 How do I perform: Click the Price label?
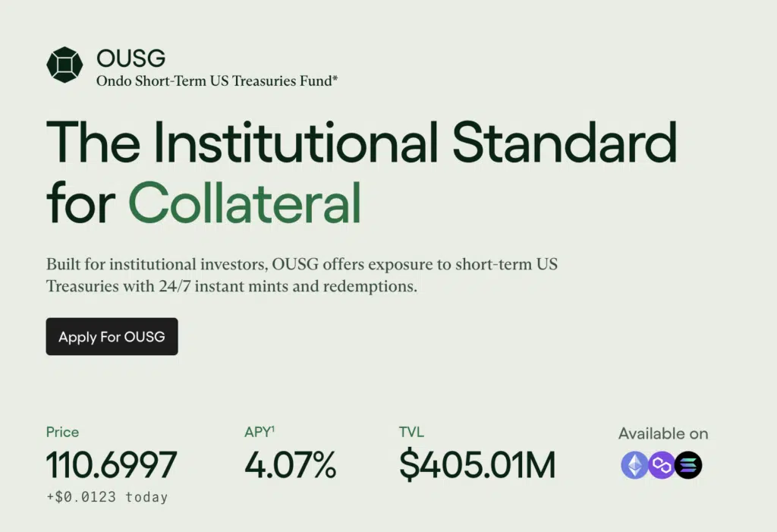[62, 432]
